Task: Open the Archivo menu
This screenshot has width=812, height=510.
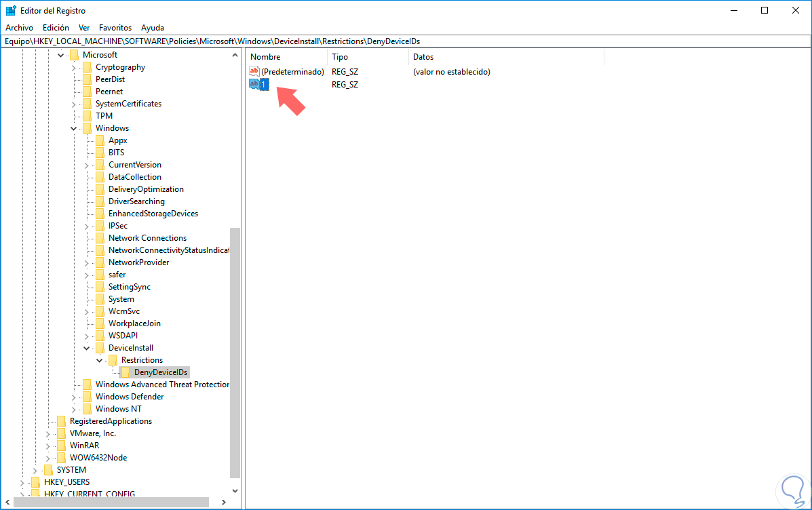Action: tap(19, 28)
